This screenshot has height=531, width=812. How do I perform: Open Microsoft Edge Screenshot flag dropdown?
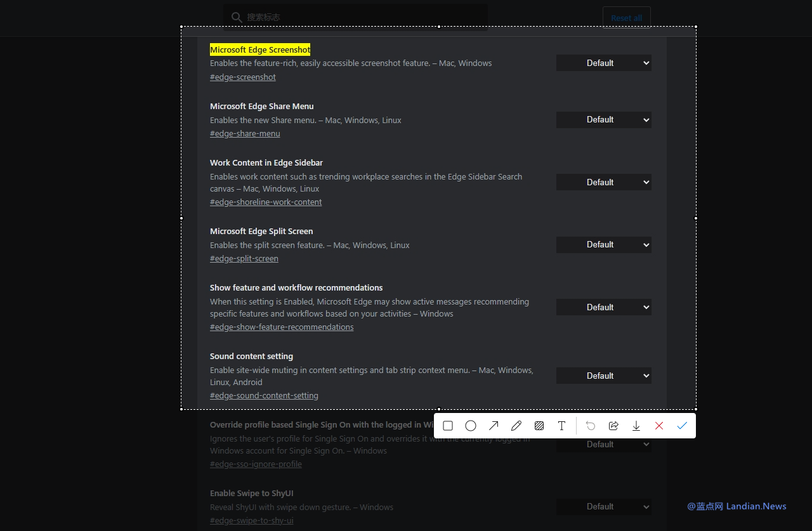point(603,63)
